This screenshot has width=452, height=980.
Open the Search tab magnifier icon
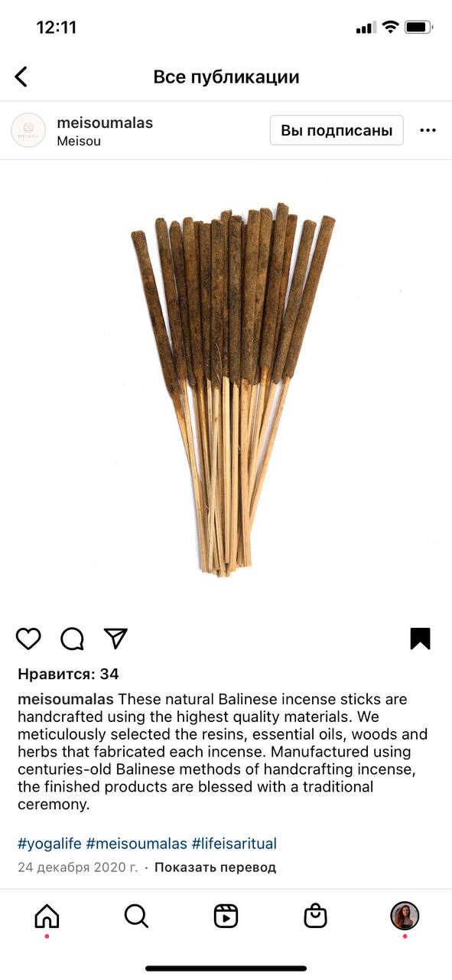click(x=136, y=916)
